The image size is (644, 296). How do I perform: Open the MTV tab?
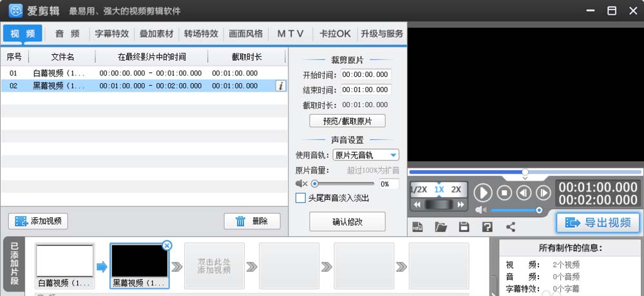[290, 34]
